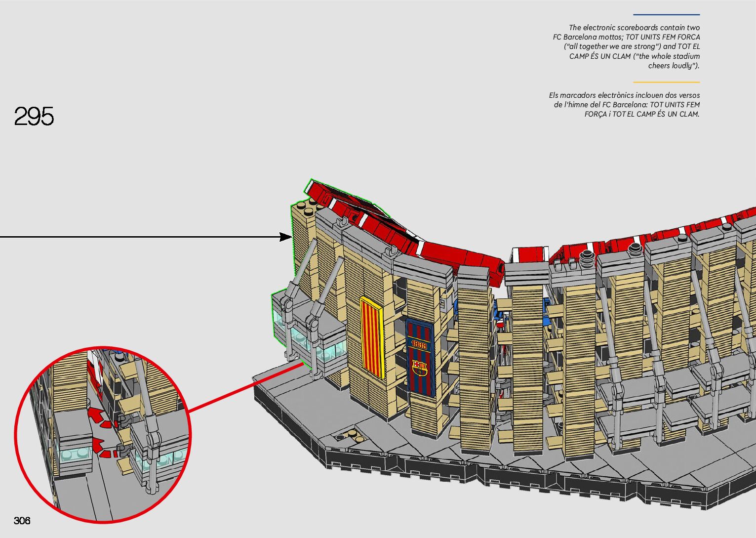This screenshot has height=538, width=756.
Task: Select the English scoreboard motto paragraph
Action: click(x=627, y=46)
